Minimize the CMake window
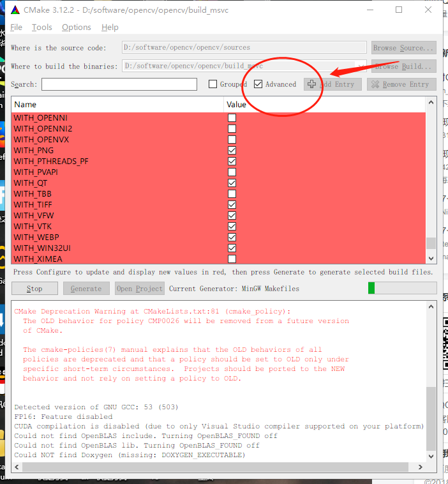 (x=370, y=10)
